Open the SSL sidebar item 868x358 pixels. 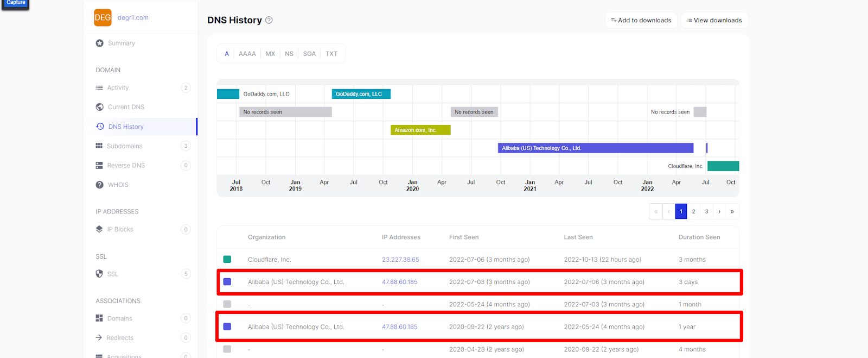[x=112, y=274]
